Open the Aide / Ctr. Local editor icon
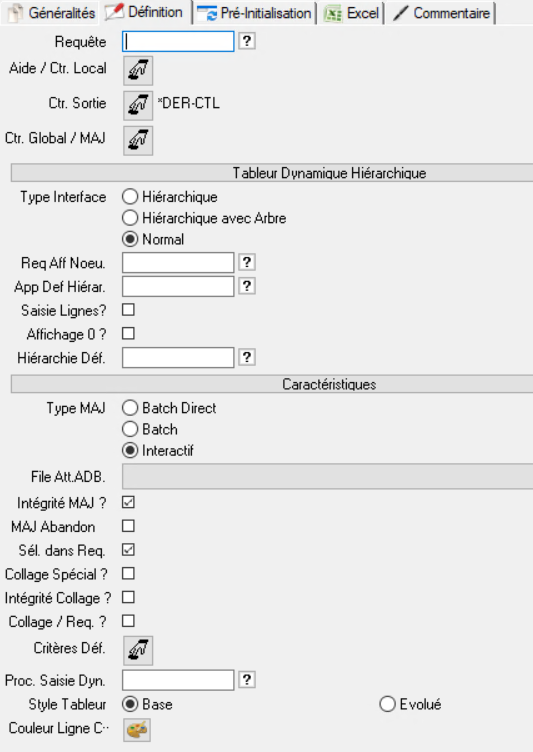The height and width of the screenshot is (752, 533). click(138, 70)
